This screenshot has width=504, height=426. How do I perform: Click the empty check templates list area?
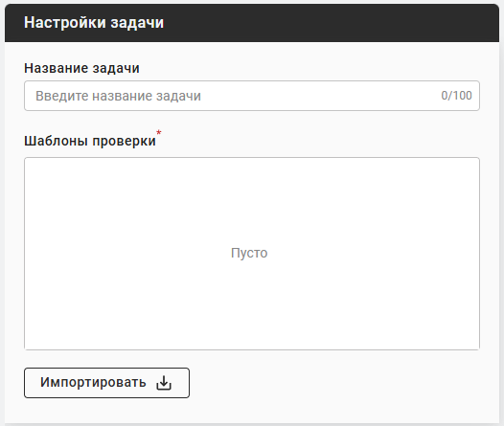coord(252,254)
